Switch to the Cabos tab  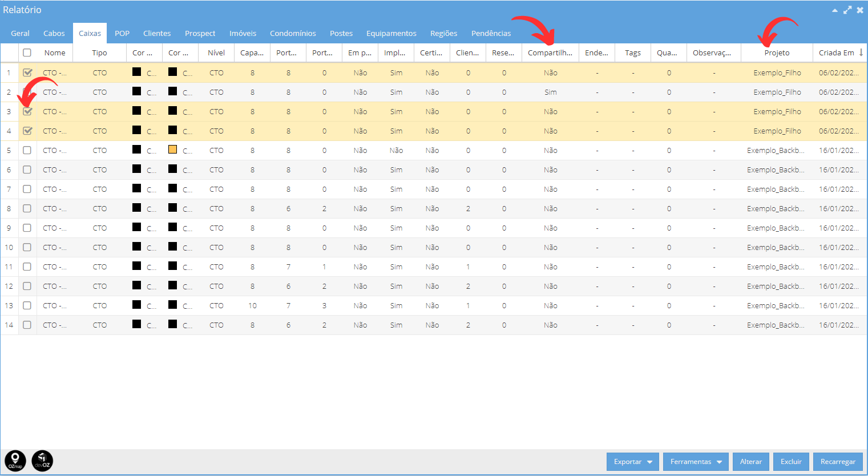(x=54, y=33)
